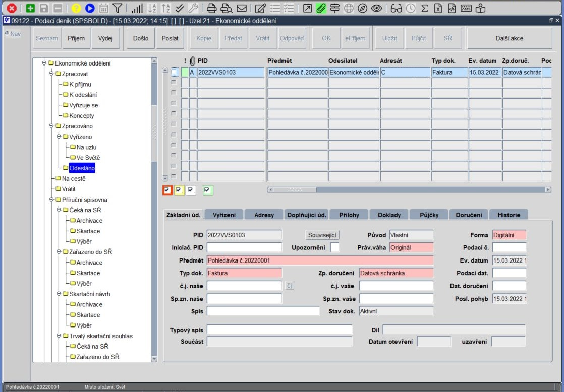
Task: Click the green paperclip attachment icon
Action: [321, 8]
